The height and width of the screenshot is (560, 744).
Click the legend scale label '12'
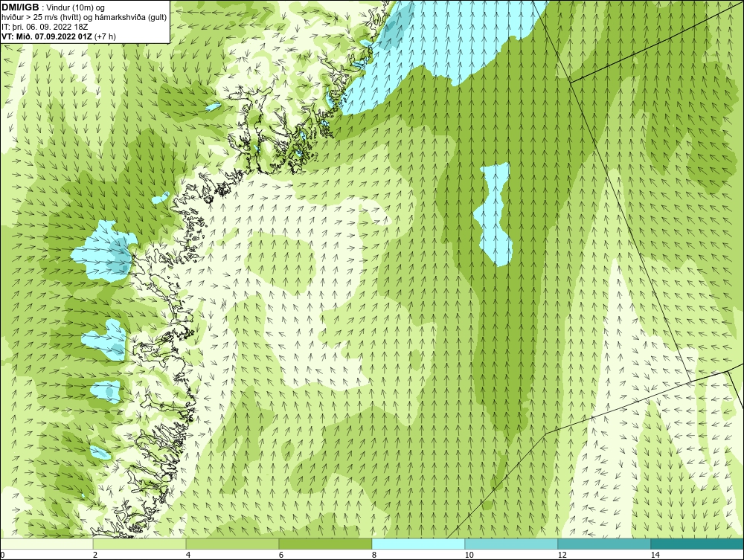562,555
